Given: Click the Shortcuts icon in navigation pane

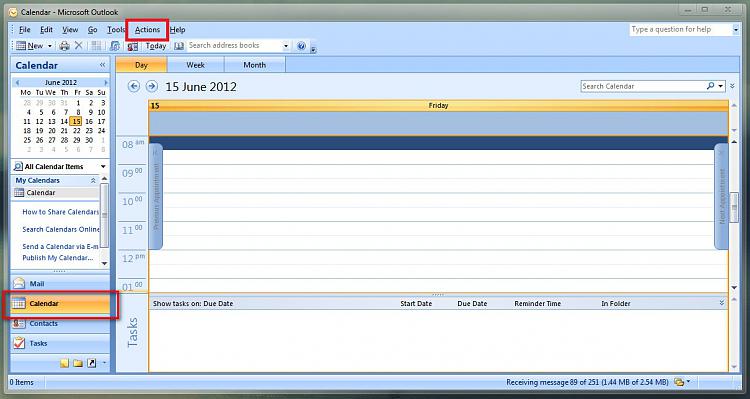Looking at the screenshot, I should click(91, 363).
